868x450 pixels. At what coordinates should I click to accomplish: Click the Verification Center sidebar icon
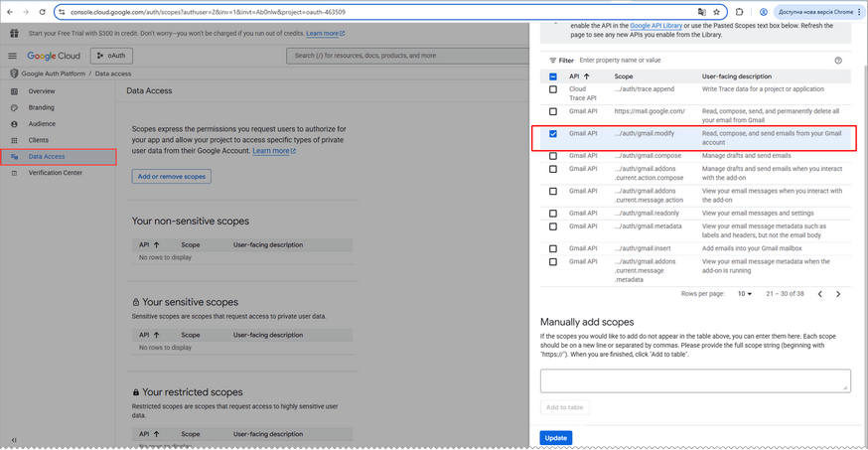point(14,173)
